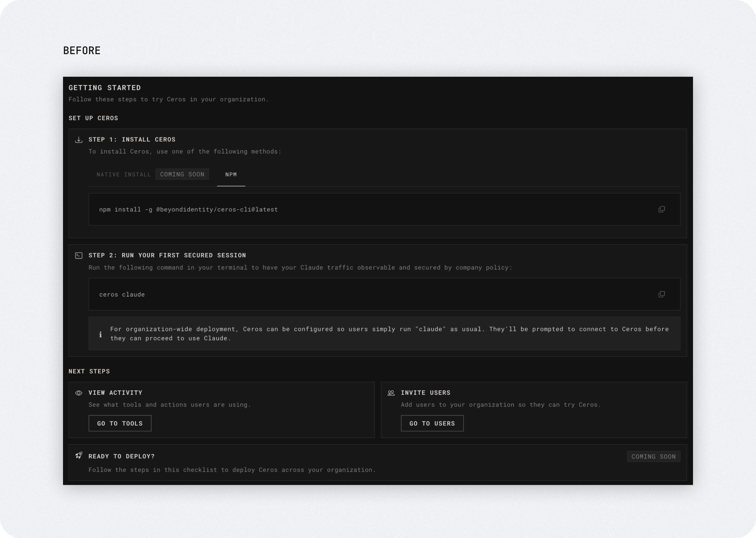Screen dimensions: 756x538
Task: Copy the npm install command
Action: 661,209
